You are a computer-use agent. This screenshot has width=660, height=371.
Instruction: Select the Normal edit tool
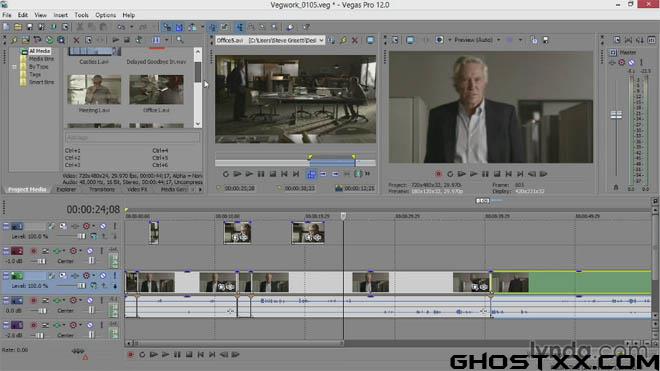click(240, 27)
